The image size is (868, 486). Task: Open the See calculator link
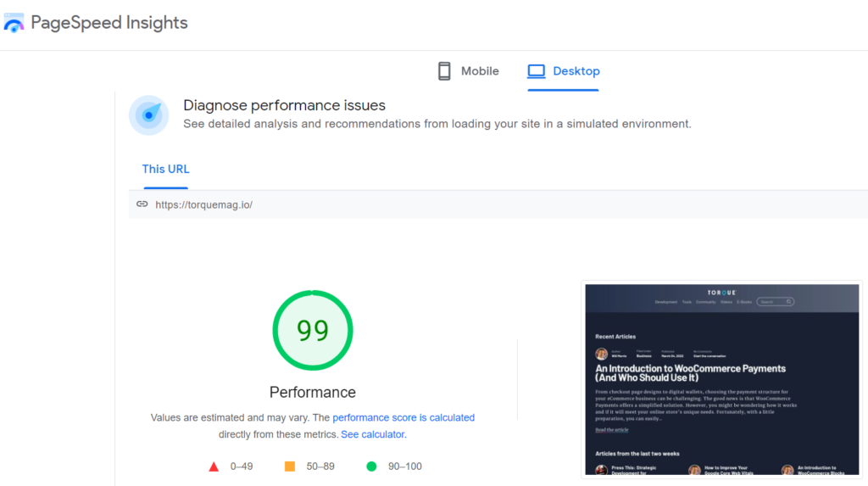tap(374, 434)
